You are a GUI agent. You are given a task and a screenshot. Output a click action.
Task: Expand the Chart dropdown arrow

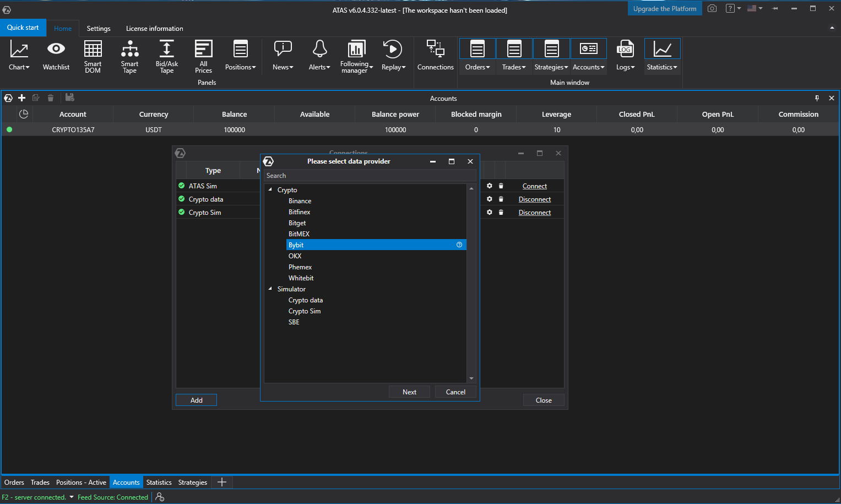point(28,67)
